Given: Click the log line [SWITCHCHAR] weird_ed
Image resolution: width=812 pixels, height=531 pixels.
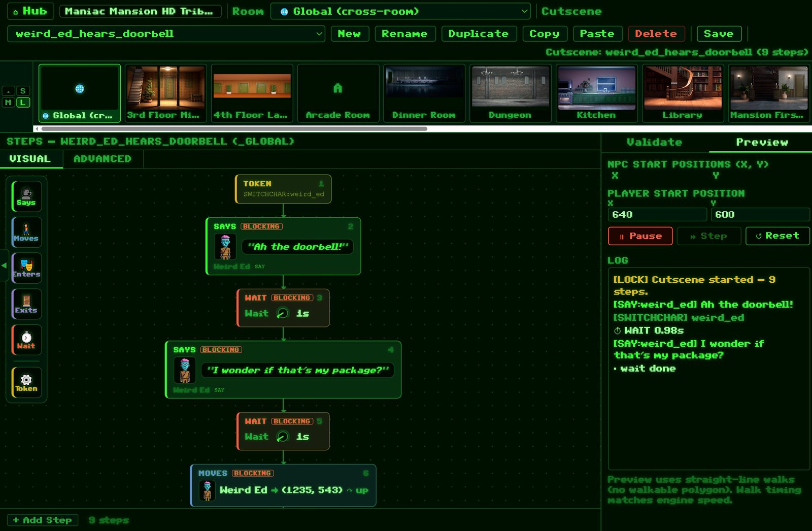Looking at the screenshot, I should (x=679, y=318).
